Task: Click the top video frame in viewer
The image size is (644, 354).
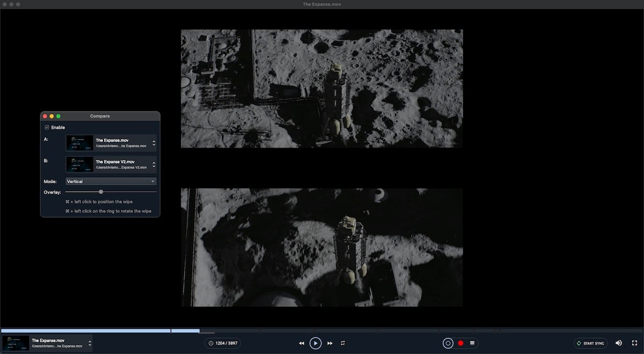Action: [x=322, y=89]
